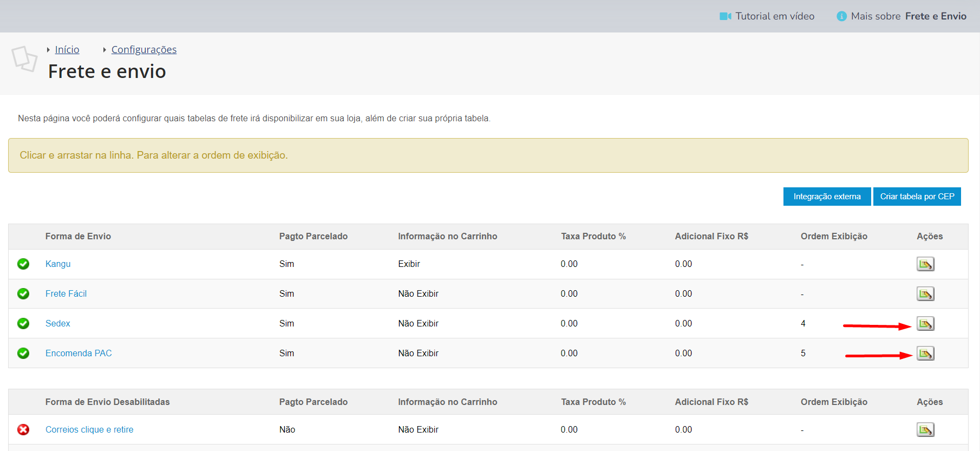Click green enabled status icon for Kangu

click(23, 264)
